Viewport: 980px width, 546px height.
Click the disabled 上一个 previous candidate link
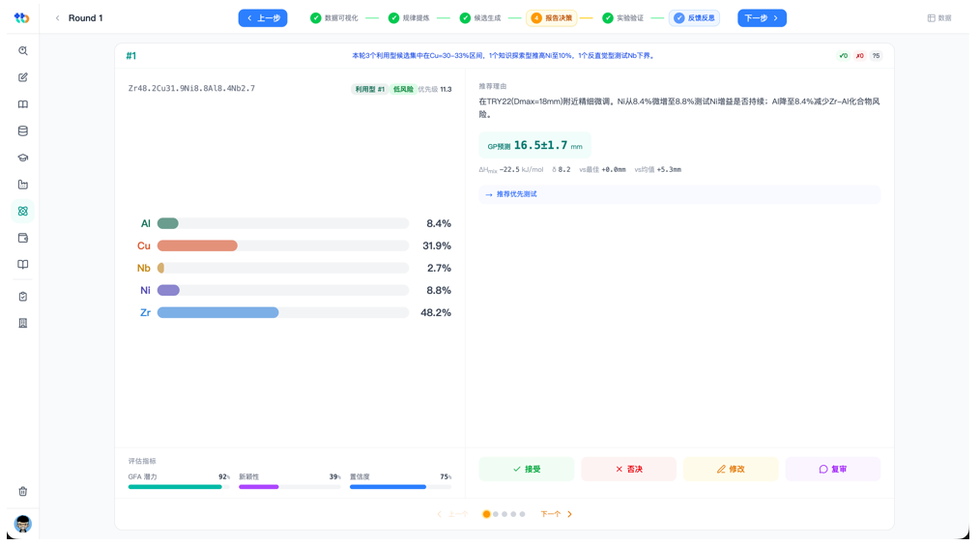click(x=452, y=514)
